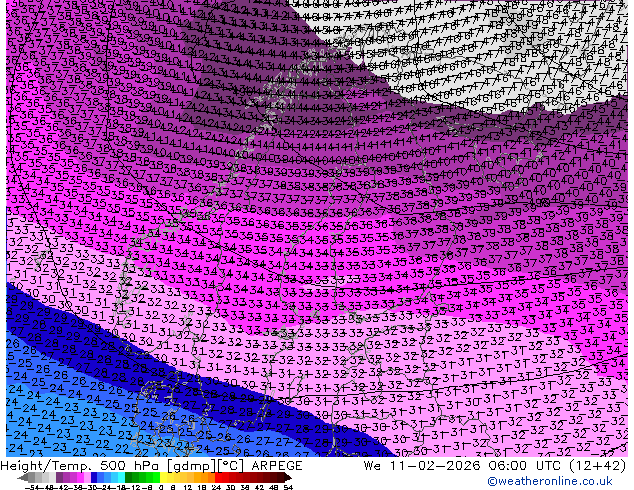Image resolution: width=634 pixels, height=490 pixels.
Task: Pick the orange swatch in the temperature legend
Action: click(207, 477)
